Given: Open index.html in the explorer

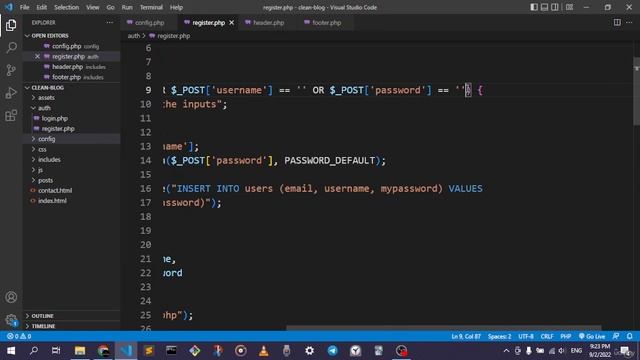Looking at the screenshot, I should 71,201.
